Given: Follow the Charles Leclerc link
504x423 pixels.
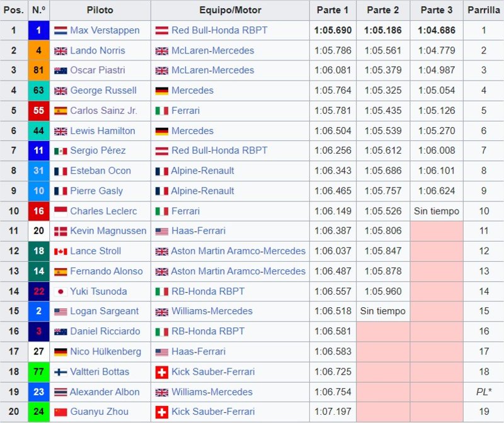Looking at the screenshot, I should click(x=103, y=211).
